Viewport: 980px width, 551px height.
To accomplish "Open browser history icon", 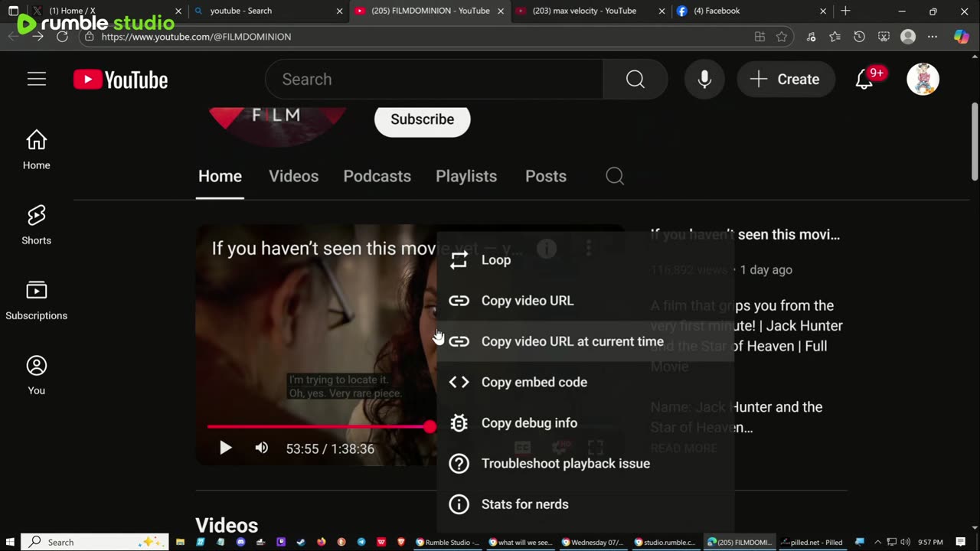I will (x=859, y=37).
